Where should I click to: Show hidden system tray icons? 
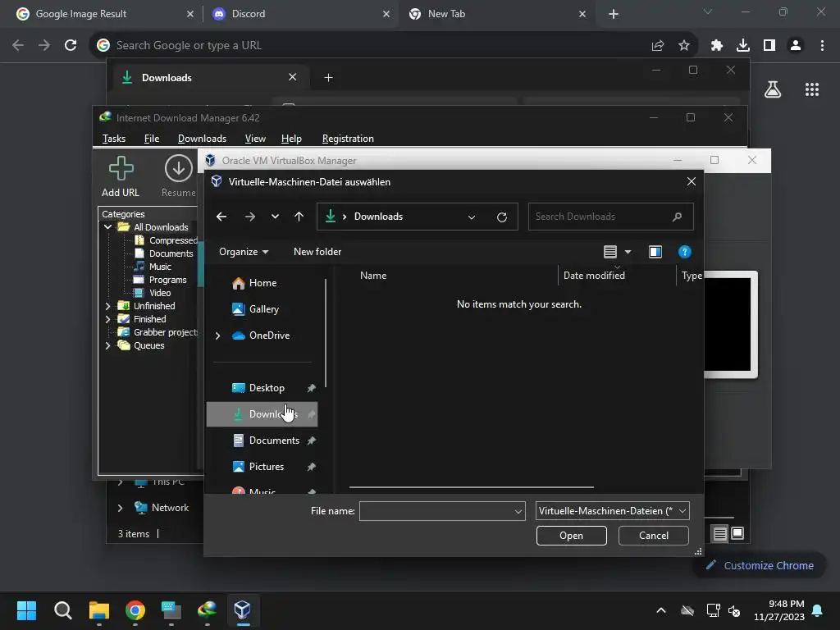tap(661, 610)
